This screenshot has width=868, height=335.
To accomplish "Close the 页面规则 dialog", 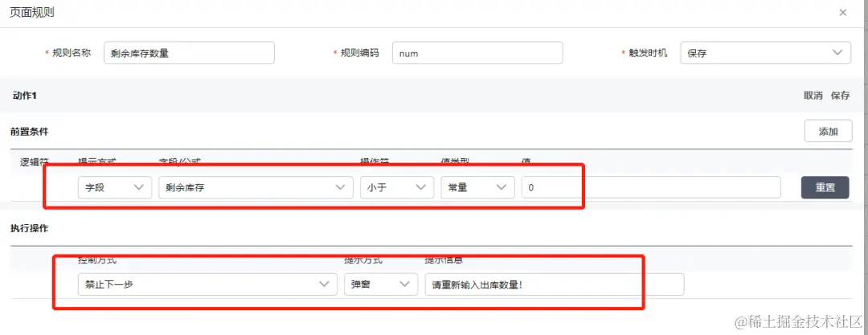I will pos(843,12).
